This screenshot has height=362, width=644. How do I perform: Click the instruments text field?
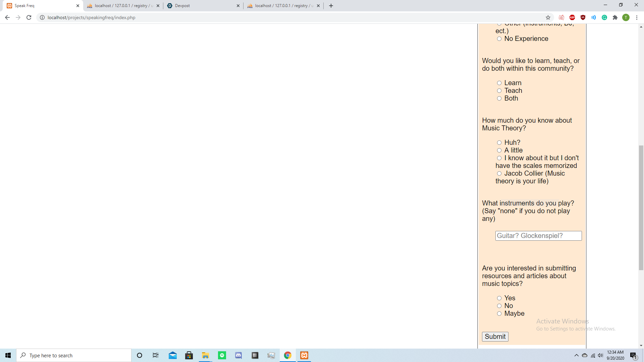[x=538, y=236]
